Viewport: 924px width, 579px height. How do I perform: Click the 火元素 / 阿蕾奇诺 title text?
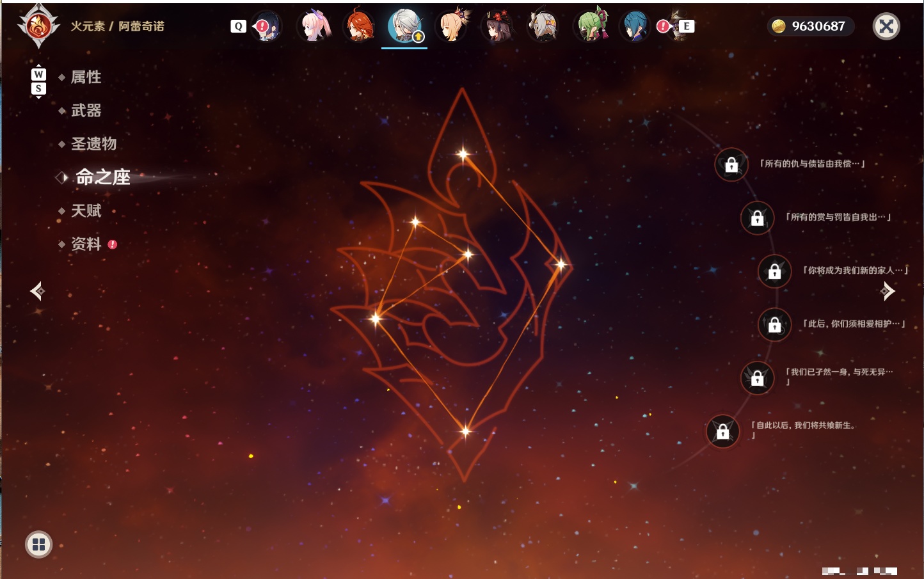[118, 26]
